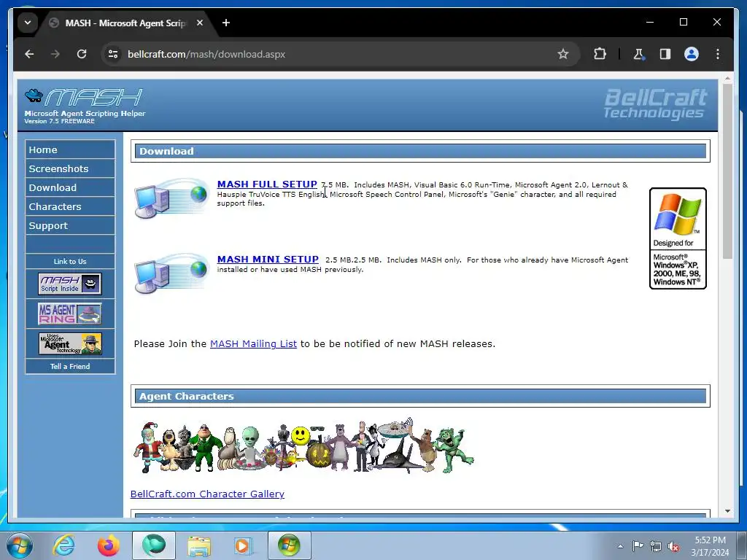
Task: Open network status tray icon
Action: pyautogui.click(x=656, y=546)
